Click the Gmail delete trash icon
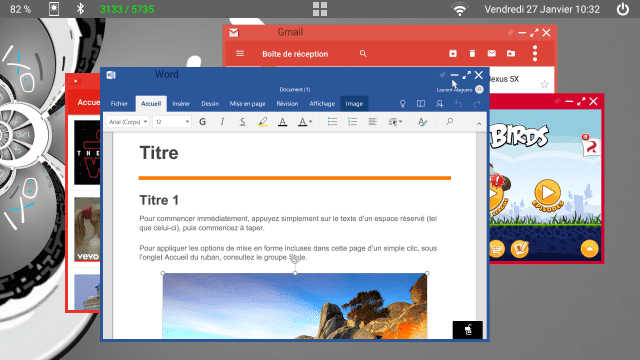640x360 pixels. (x=472, y=53)
